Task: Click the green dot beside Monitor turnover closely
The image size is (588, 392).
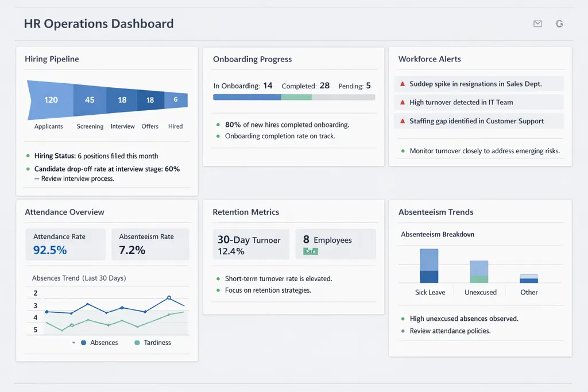Action: click(x=403, y=151)
